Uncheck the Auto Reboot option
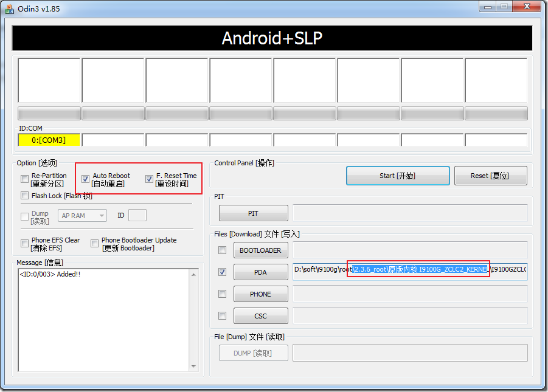Image resolution: width=548 pixels, height=392 pixels. click(85, 179)
